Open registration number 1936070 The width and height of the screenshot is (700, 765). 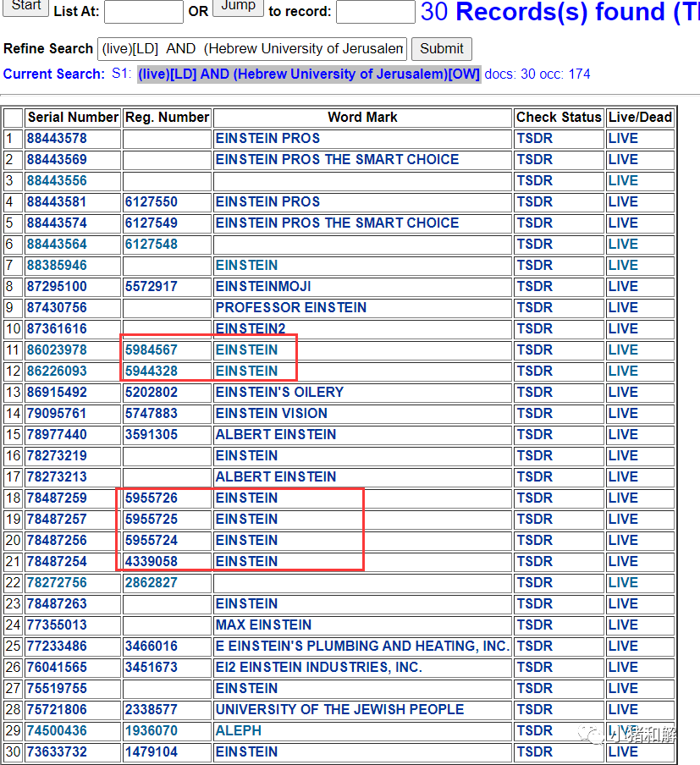point(152,730)
